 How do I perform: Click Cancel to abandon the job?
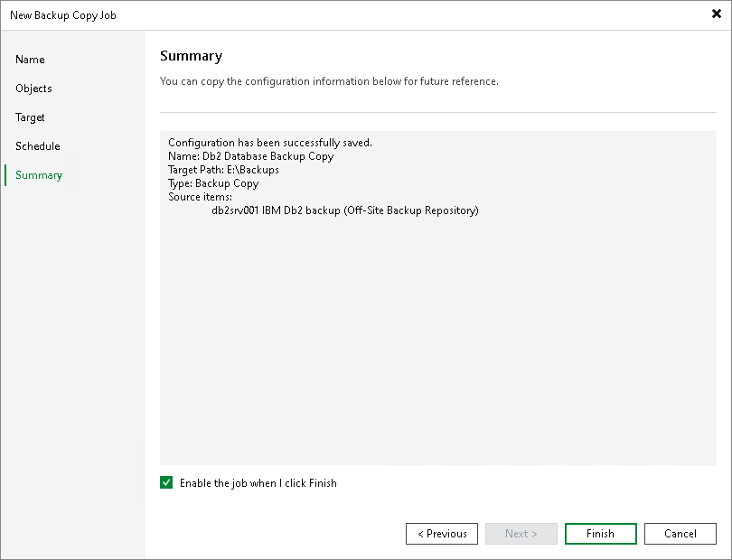click(680, 533)
